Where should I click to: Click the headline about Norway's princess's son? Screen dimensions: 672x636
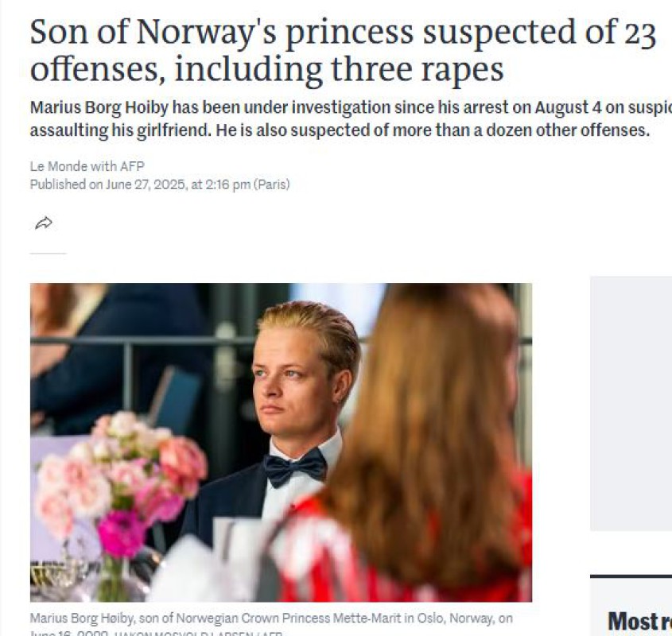343,50
